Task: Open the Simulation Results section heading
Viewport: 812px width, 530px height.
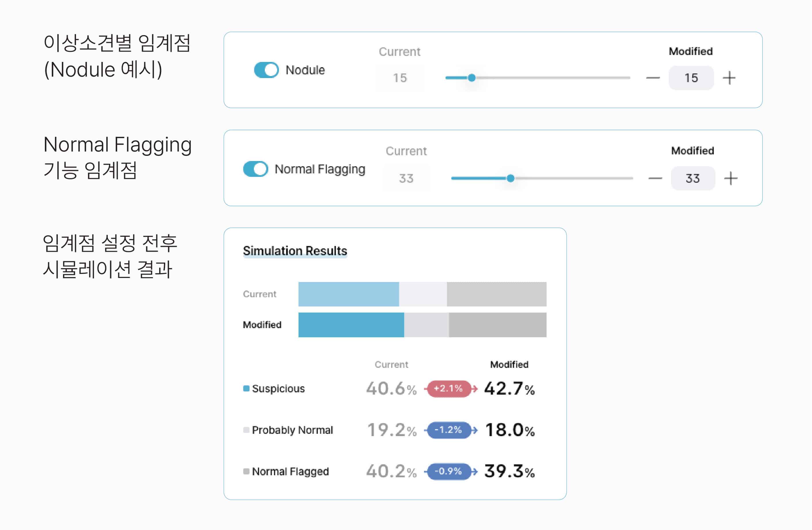Action: [295, 251]
